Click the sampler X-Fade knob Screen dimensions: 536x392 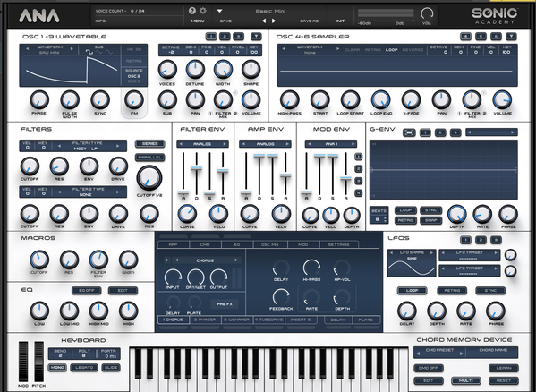(411, 99)
